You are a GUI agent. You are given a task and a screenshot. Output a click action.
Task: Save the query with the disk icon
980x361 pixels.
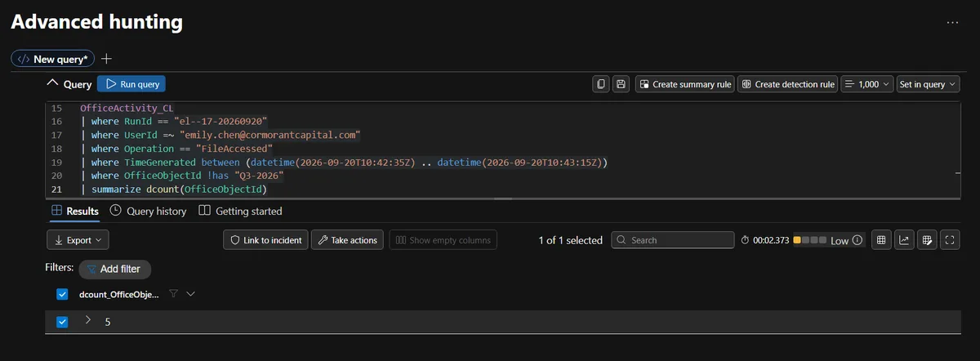(x=621, y=84)
